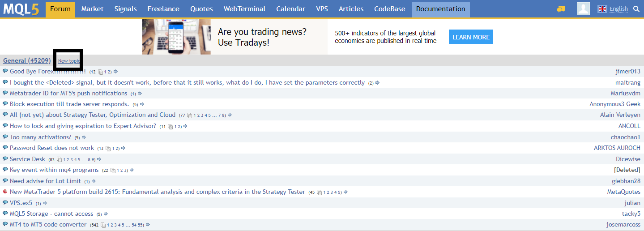Open author profile Alain Verleyen
The width and height of the screenshot is (644, 231).
point(620,115)
